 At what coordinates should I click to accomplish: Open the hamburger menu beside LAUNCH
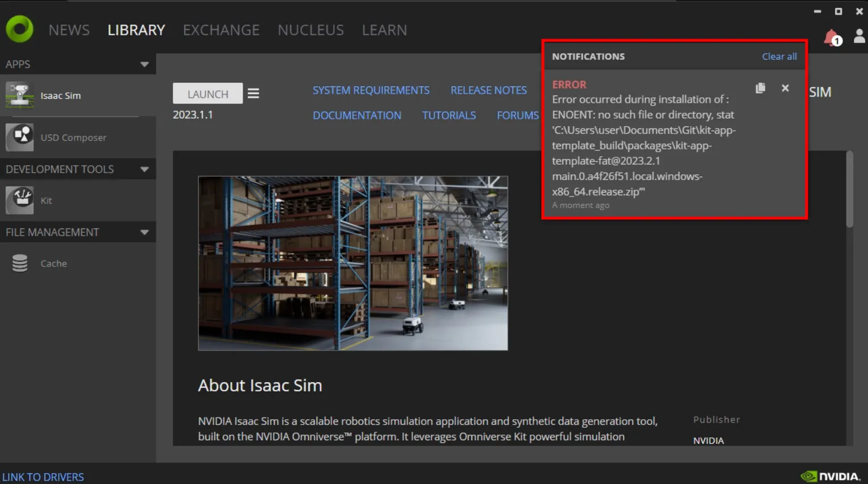click(x=254, y=94)
